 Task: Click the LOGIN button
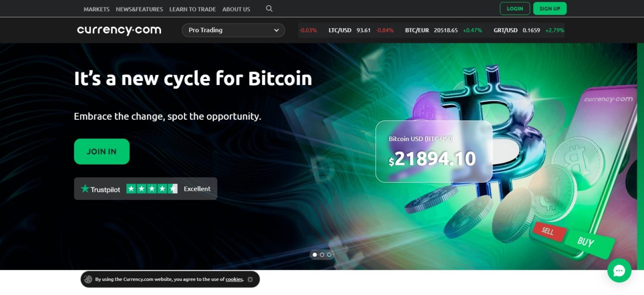pos(515,9)
